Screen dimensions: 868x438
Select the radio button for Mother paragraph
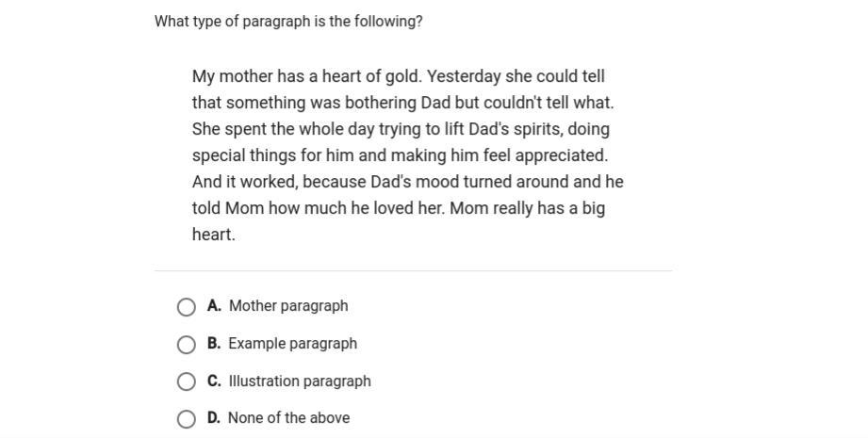click(186, 307)
